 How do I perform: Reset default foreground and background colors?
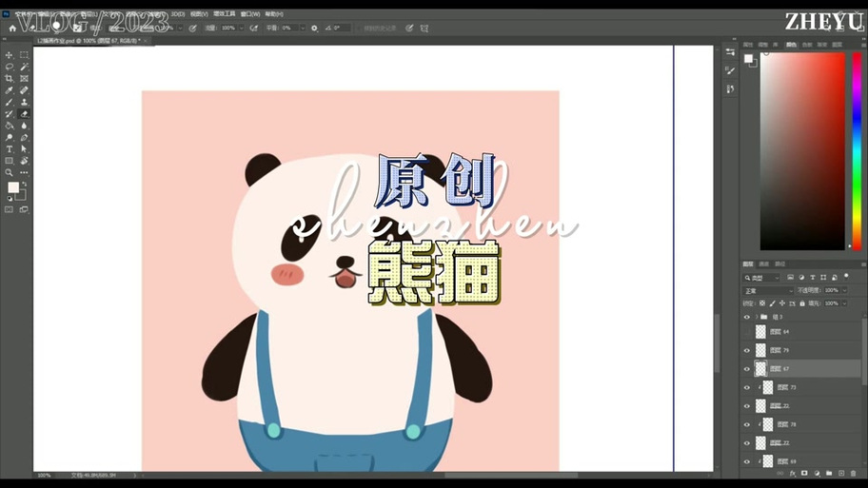coord(9,198)
